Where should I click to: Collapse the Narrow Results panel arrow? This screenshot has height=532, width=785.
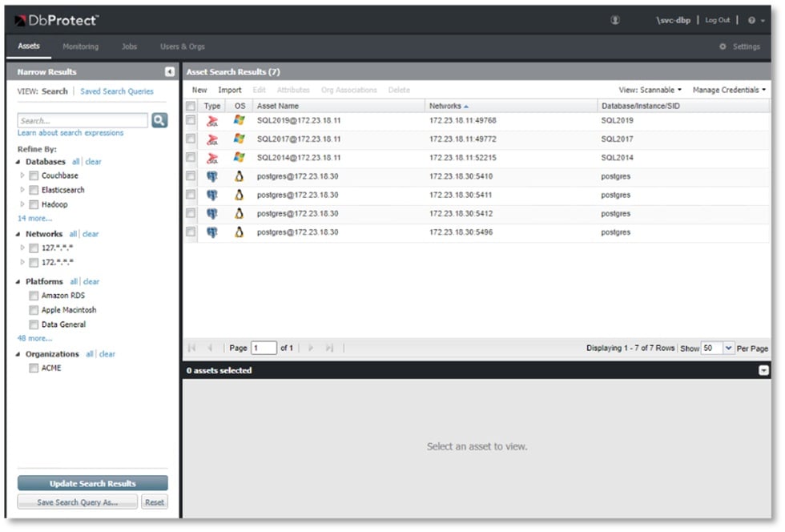pos(170,71)
